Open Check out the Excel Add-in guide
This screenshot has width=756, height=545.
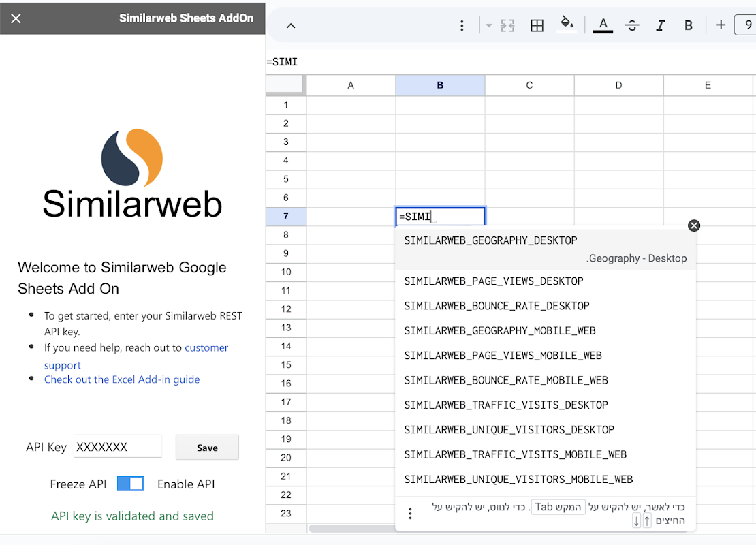click(122, 379)
